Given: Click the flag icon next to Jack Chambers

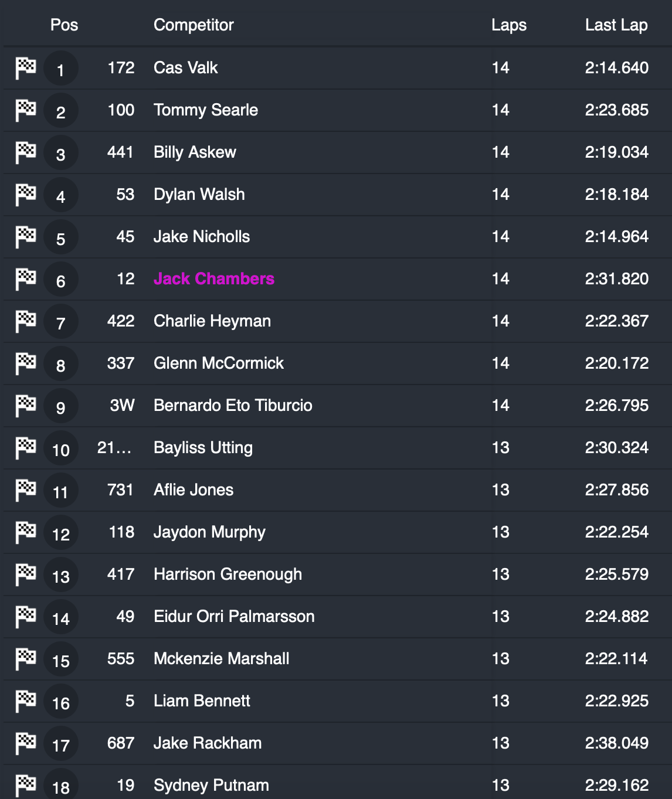Looking at the screenshot, I should tap(26, 279).
